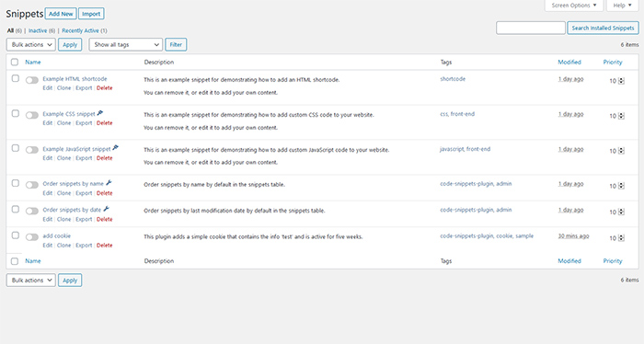The height and width of the screenshot is (344, 644).
Task: Sort by the footer Modified column
Action: coord(569,261)
